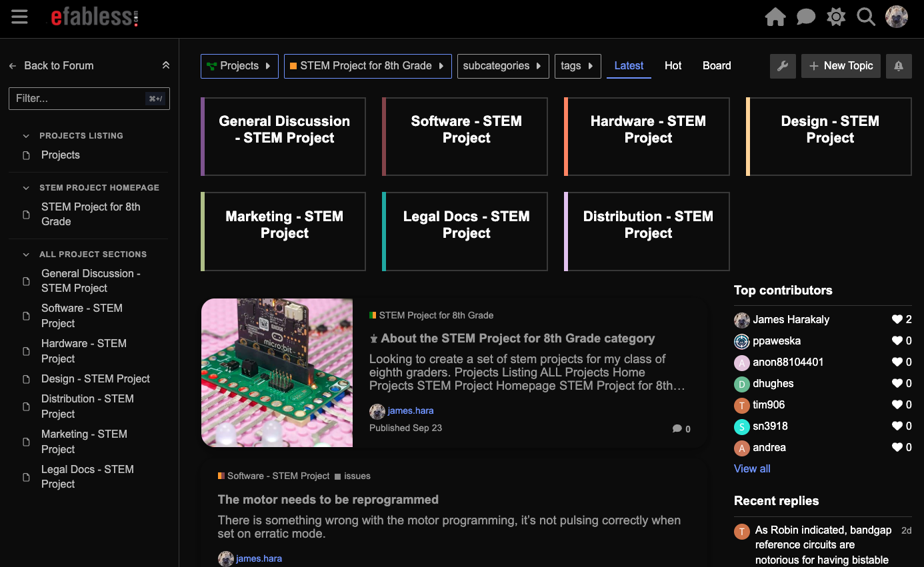Open the micro:bit topic thumbnail

(x=277, y=372)
